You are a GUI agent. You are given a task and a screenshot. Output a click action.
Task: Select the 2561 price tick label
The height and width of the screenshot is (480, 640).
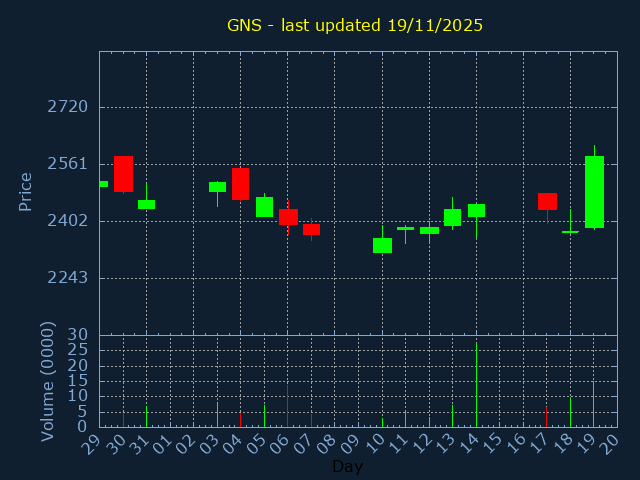(x=68, y=164)
